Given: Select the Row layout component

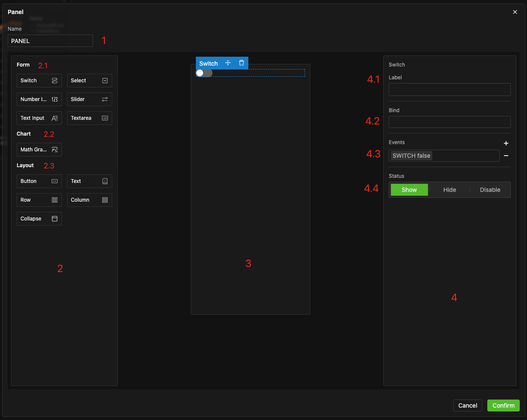Looking at the screenshot, I should point(39,200).
